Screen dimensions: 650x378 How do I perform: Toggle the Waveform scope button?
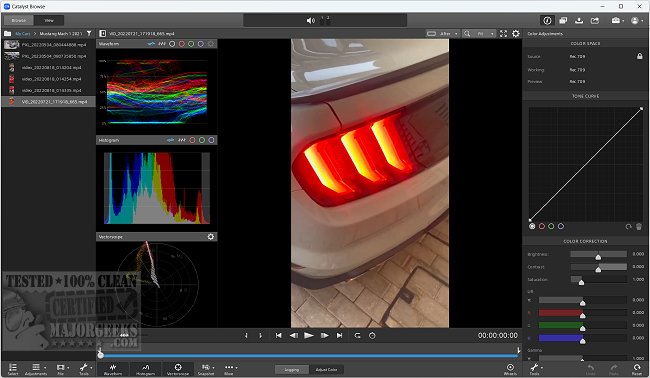coord(113,369)
